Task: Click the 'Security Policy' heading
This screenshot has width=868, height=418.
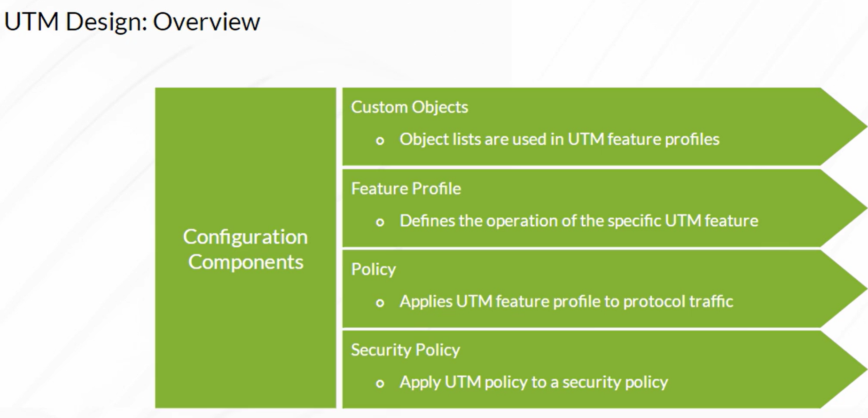Action: (x=406, y=350)
